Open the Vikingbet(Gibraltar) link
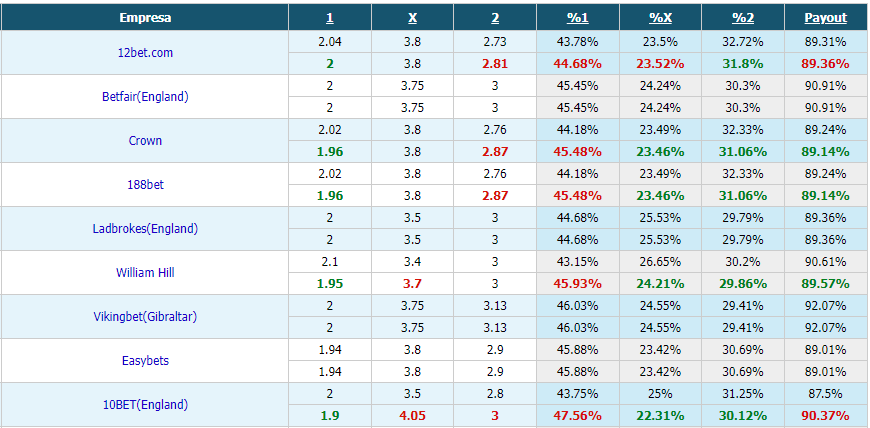Screen dimensions: 870x428 [145, 316]
